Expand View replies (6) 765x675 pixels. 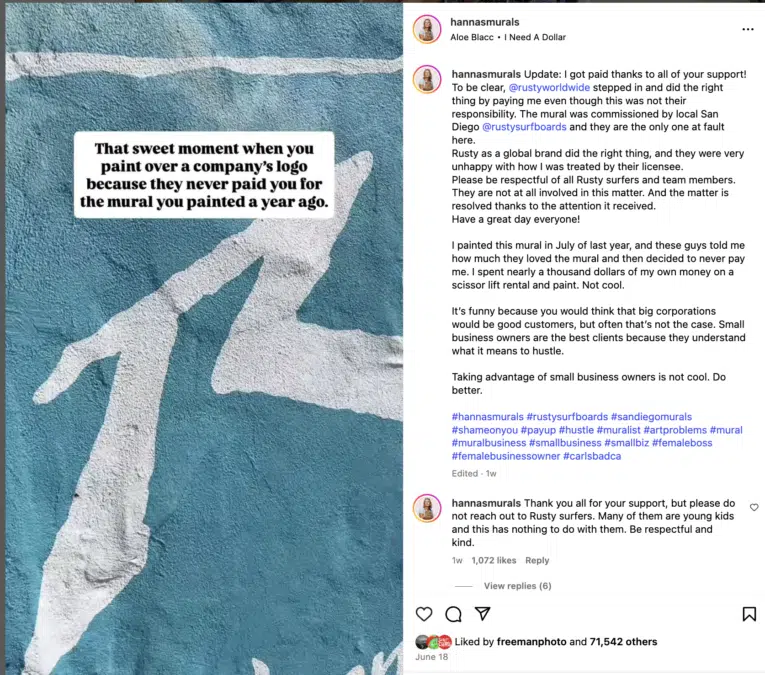[x=518, y=586]
